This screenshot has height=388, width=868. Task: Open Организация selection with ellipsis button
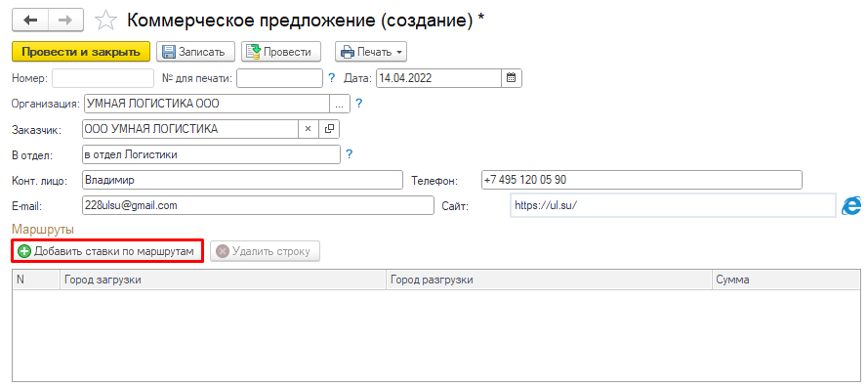tap(340, 104)
